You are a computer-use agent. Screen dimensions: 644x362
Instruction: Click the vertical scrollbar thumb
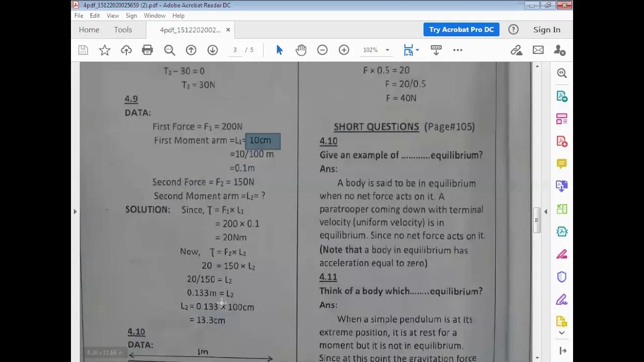pyautogui.click(x=537, y=220)
